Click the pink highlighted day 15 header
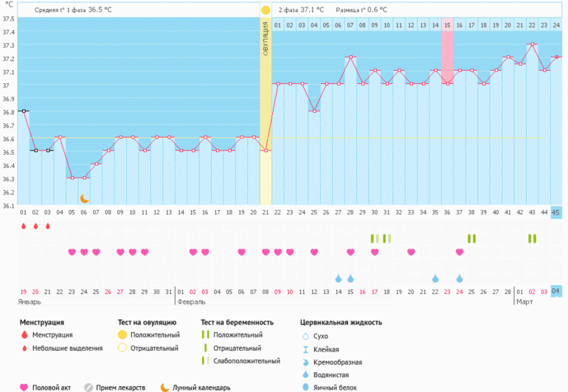This screenshot has height=392, width=568. tap(447, 26)
